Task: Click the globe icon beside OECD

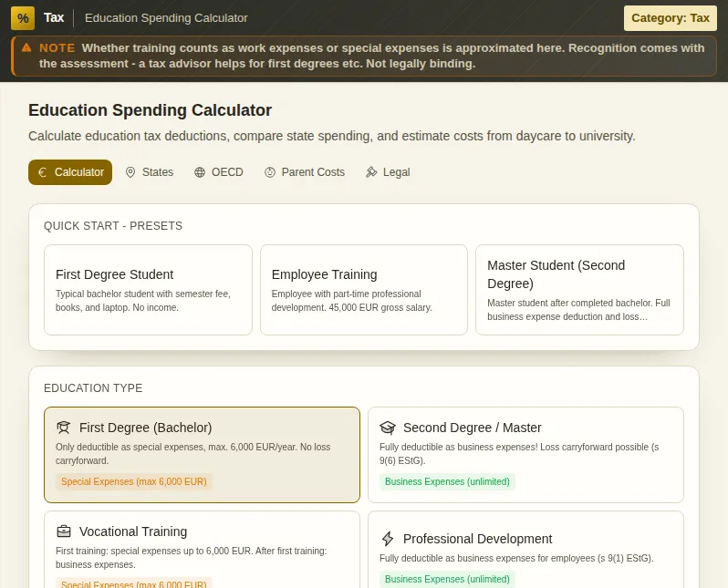Action: (200, 172)
